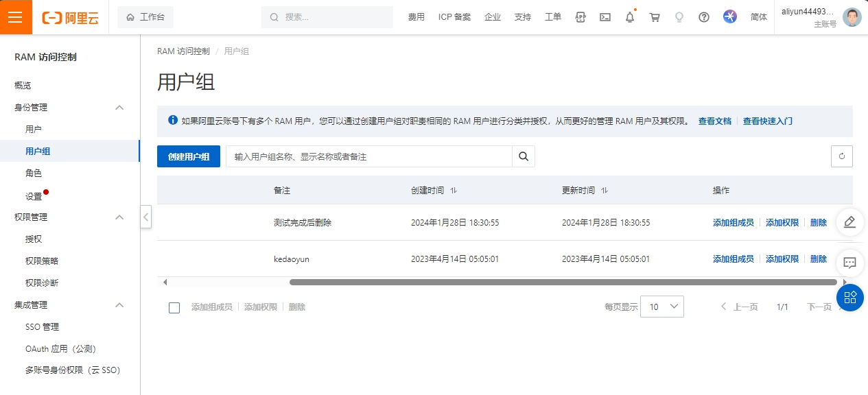The height and width of the screenshot is (395, 868).
Task: Tick the select-all checkbox below the table
Action: click(x=174, y=308)
